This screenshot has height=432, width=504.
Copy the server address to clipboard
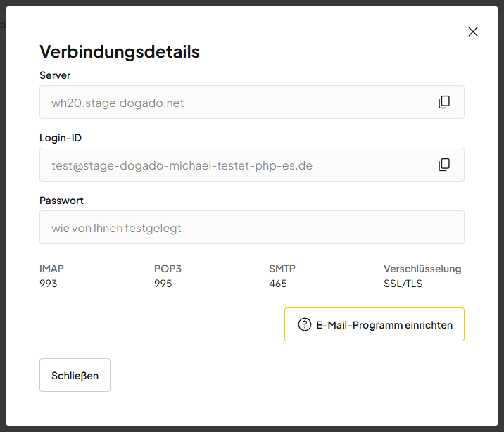point(444,102)
